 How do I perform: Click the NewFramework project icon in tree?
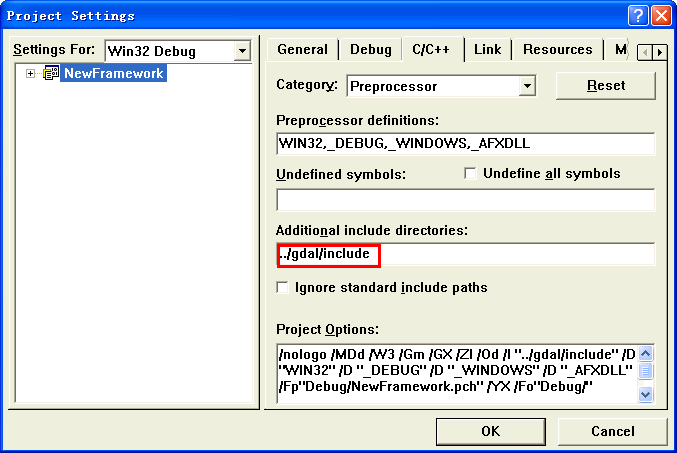51,73
